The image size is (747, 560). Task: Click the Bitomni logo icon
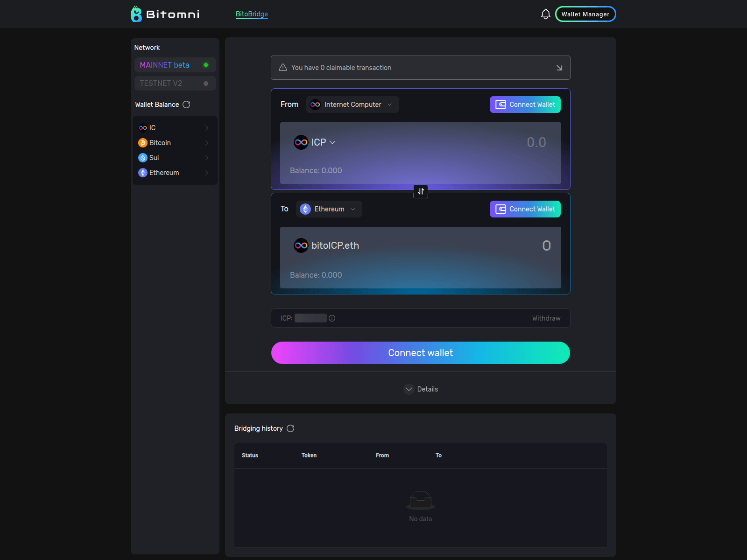(136, 14)
